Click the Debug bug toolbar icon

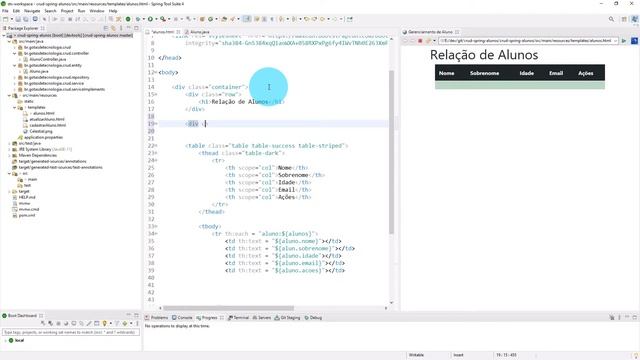[138, 19]
